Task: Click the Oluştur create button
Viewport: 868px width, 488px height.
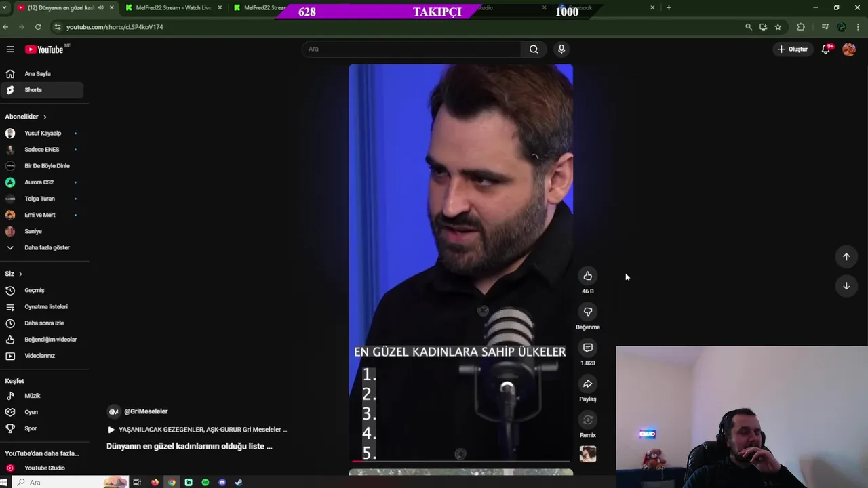Action: click(793, 49)
